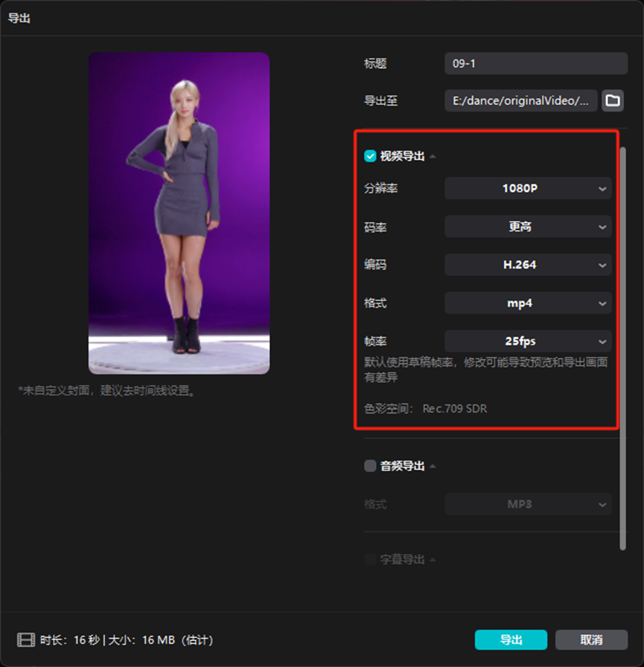Open the H.264 codec dropdown

[x=528, y=265]
